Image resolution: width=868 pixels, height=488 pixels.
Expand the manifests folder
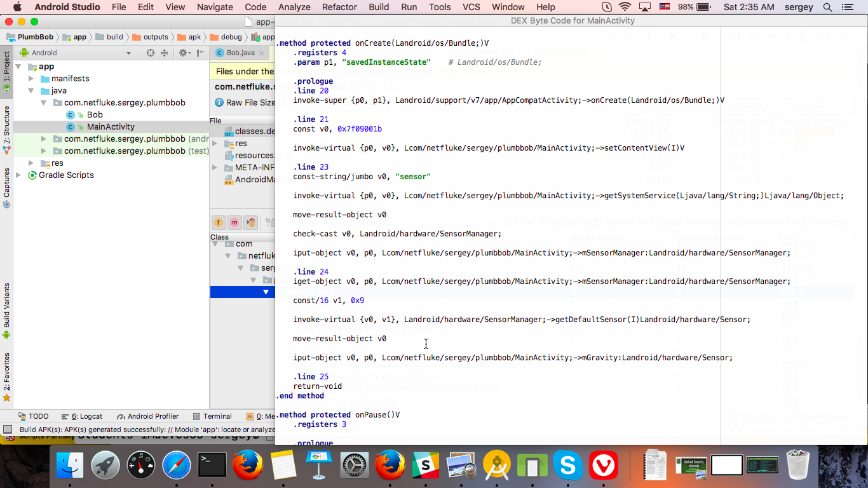(31, 79)
